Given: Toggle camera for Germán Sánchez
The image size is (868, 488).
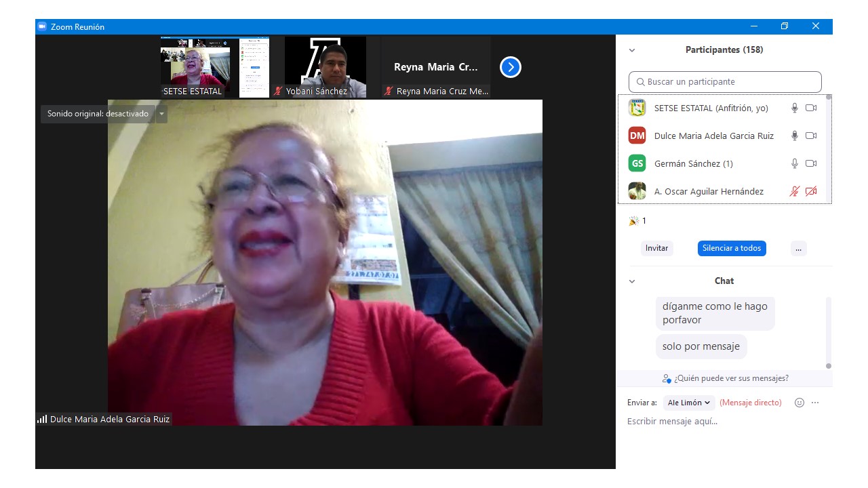Looking at the screenshot, I should 811,163.
